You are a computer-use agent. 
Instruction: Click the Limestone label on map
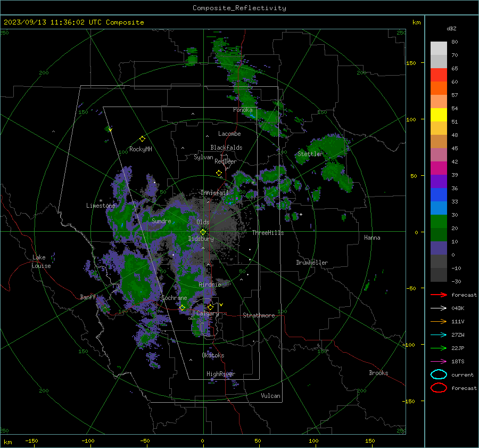click(x=101, y=206)
